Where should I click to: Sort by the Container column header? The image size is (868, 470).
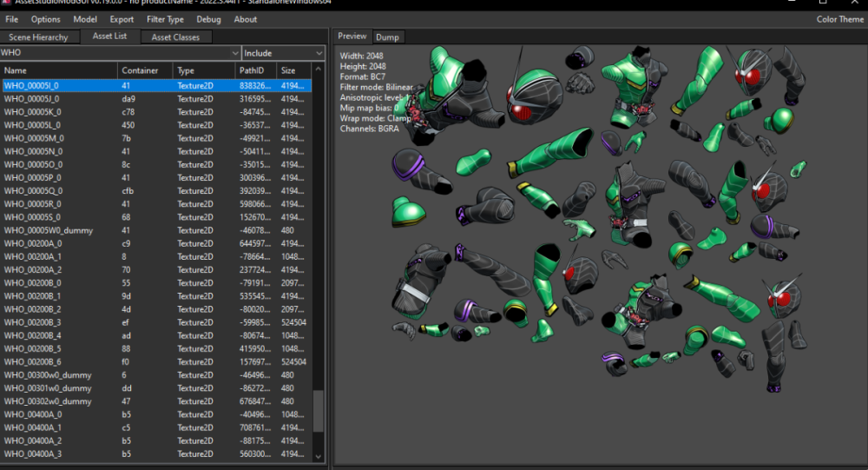coord(145,70)
